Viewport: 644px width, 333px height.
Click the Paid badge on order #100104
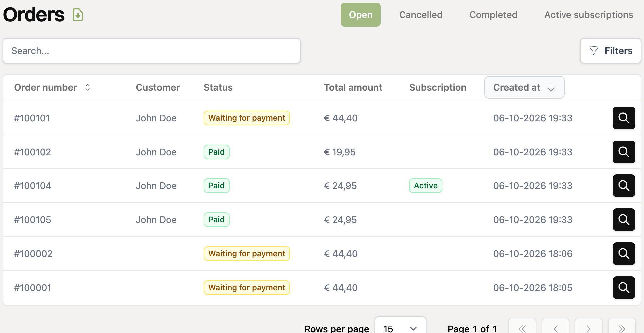pos(216,186)
